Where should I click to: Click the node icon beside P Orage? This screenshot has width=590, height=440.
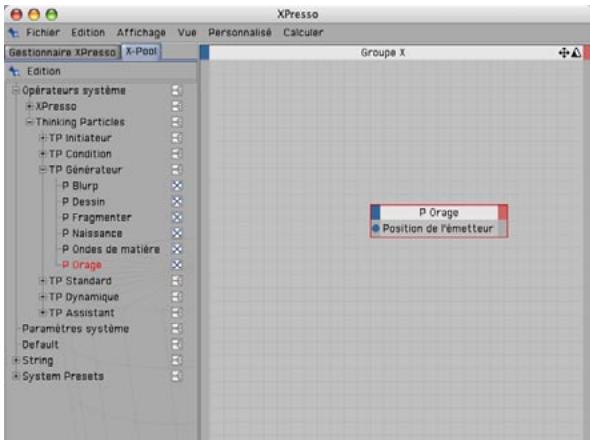(177, 265)
